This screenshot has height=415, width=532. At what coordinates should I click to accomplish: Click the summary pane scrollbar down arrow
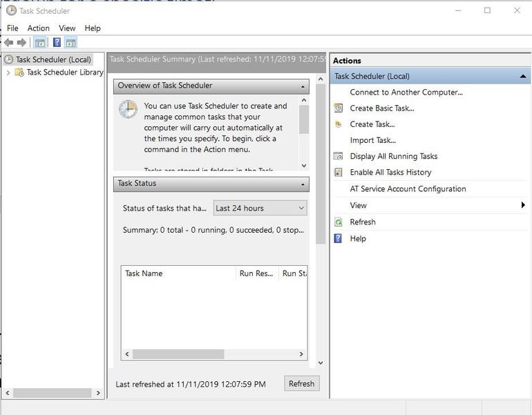coord(321,363)
